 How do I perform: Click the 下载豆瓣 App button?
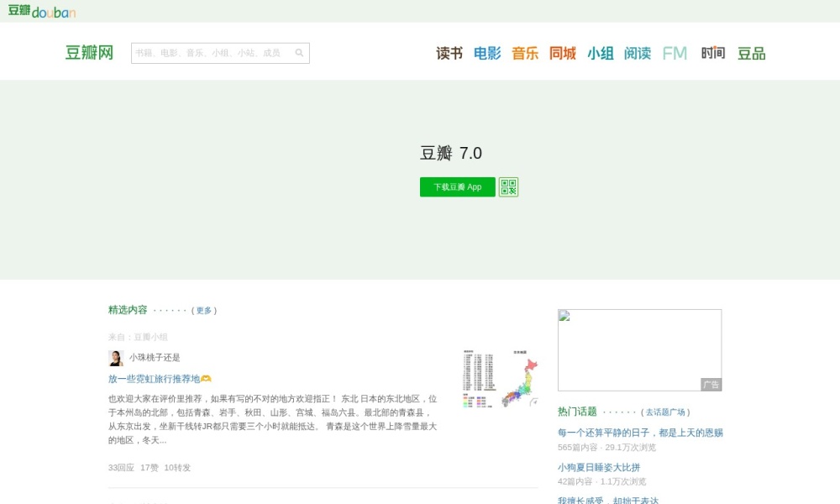[458, 187]
